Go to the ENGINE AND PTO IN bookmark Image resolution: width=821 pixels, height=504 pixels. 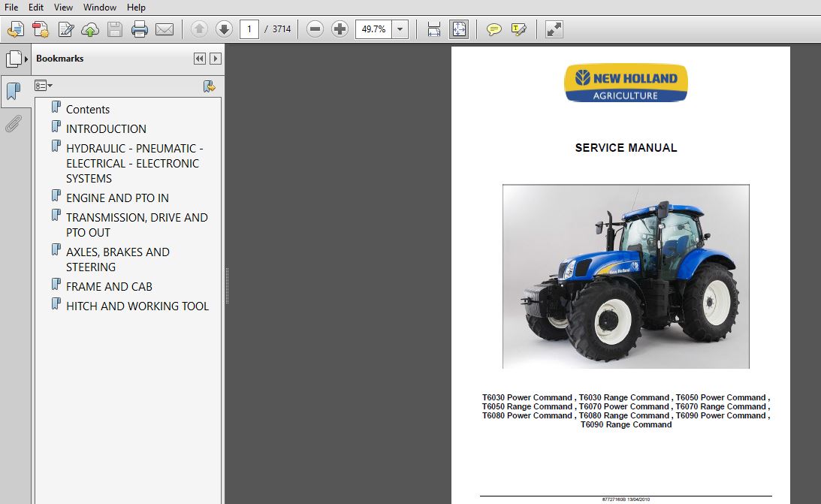pyautogui.click(x=117, y=198)
